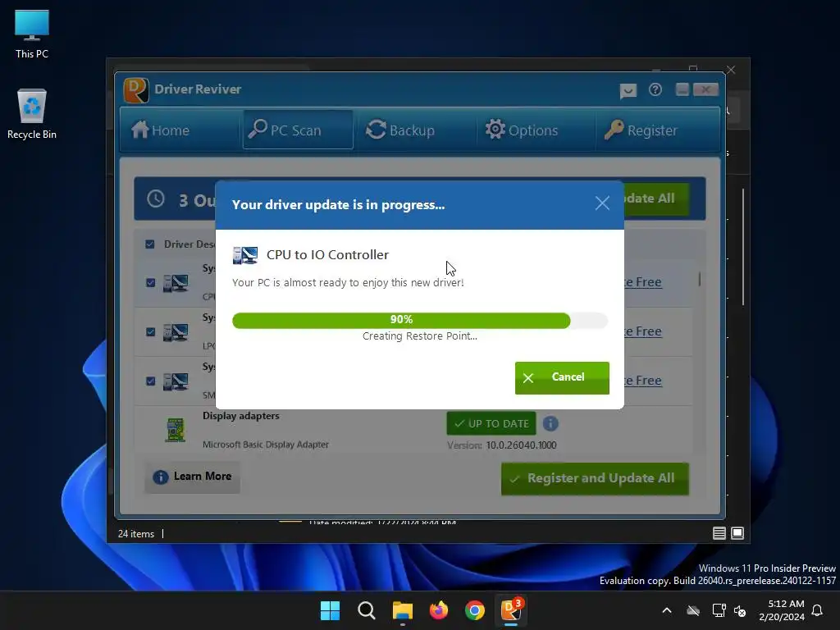The height and width of the screenshot is (630, 840).
Task: Launch Google Chrome from the taskbar
Action: 475,610
